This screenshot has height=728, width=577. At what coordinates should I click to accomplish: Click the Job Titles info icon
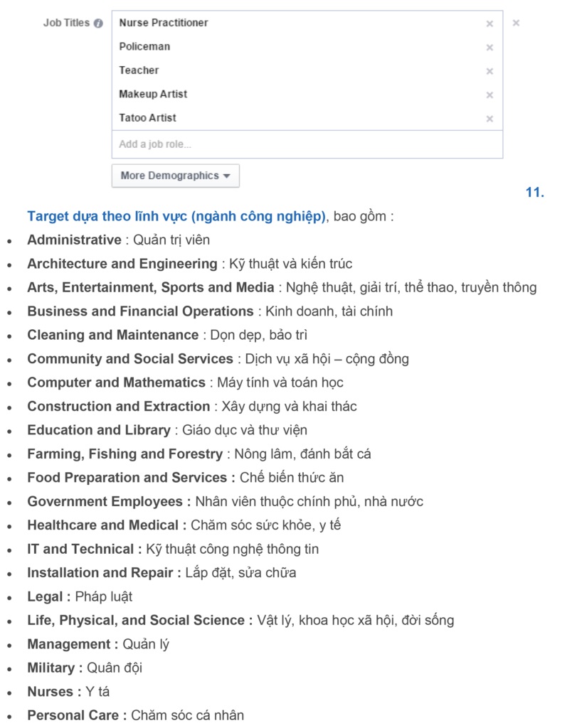(x=98, y=23)
